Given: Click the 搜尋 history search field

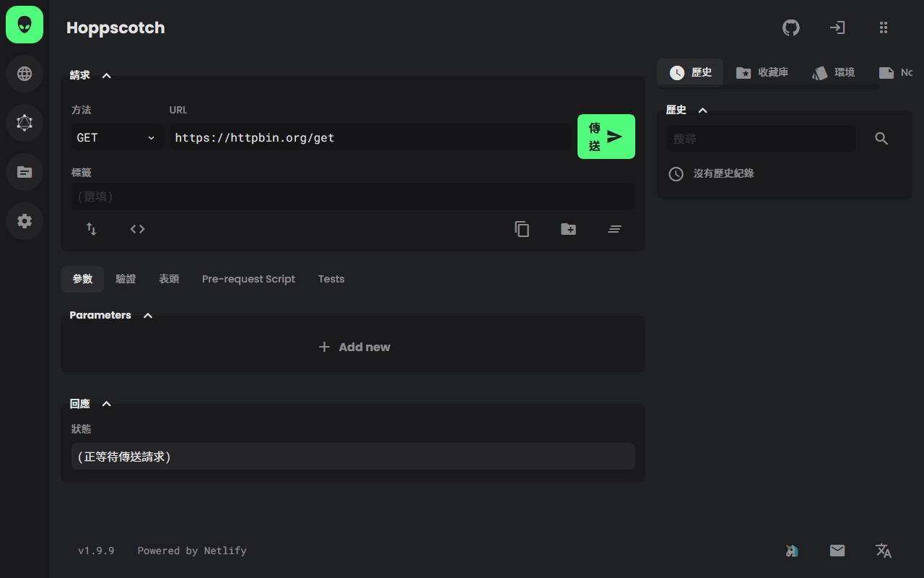Looking at the screenshot, I should click(x=761, y=139).
